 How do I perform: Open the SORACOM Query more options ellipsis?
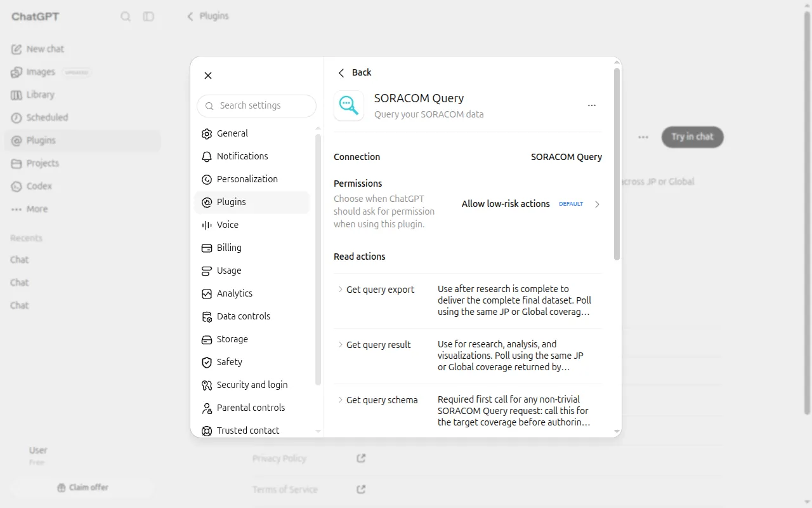point(592,105)
